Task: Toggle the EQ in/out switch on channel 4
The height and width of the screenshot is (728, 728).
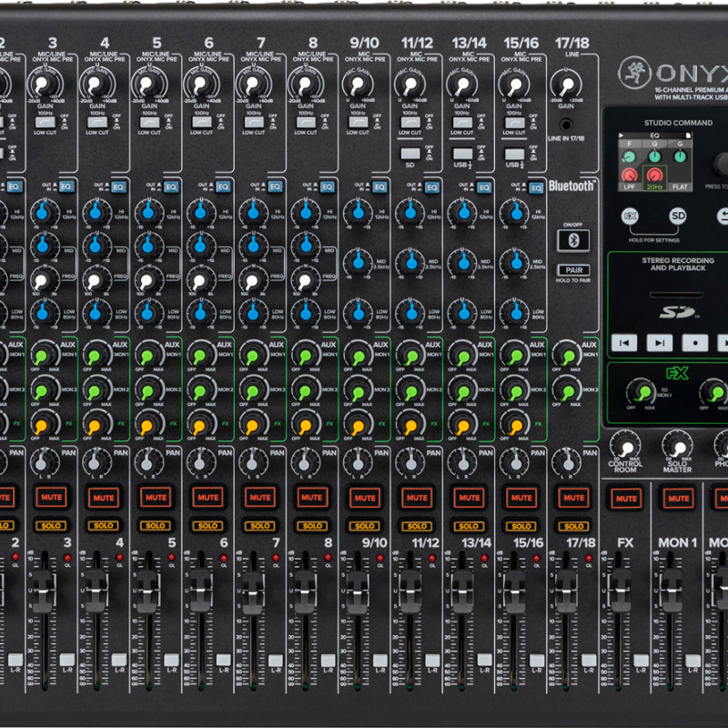Action: click(118, 187)
